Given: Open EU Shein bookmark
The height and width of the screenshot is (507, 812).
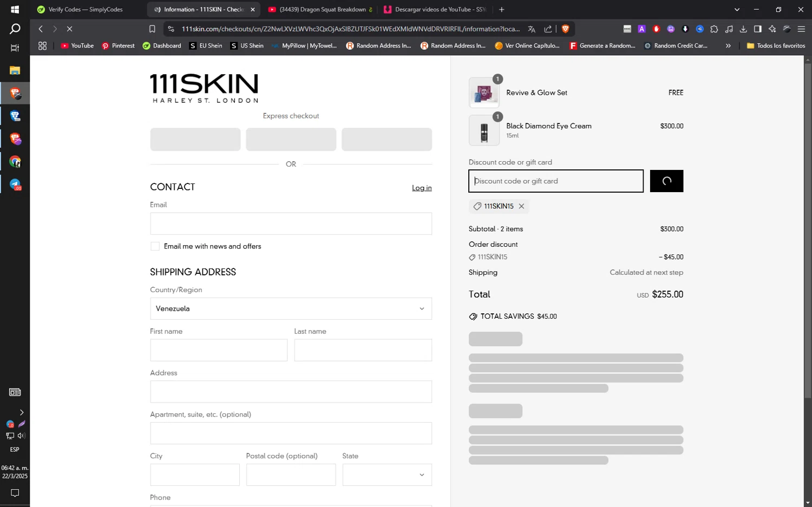Looking at the screenshot, I should coord(206,46).
